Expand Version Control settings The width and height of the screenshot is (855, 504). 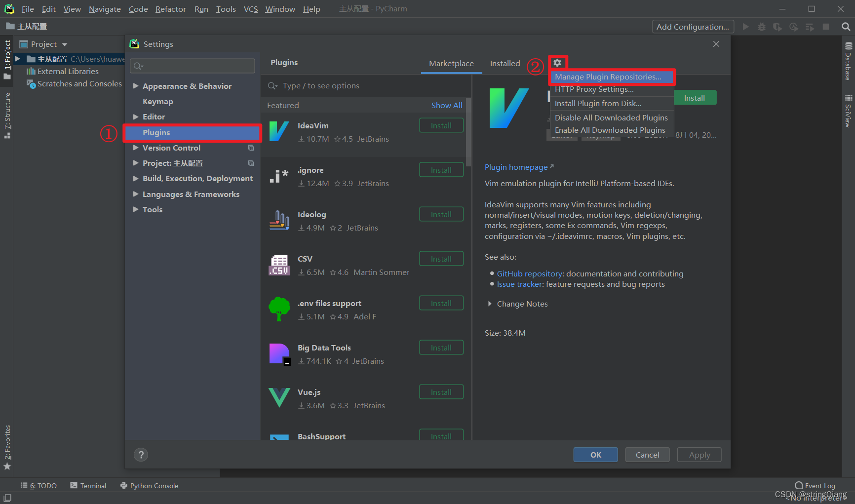pyautogui.click(x=135, y=148)
